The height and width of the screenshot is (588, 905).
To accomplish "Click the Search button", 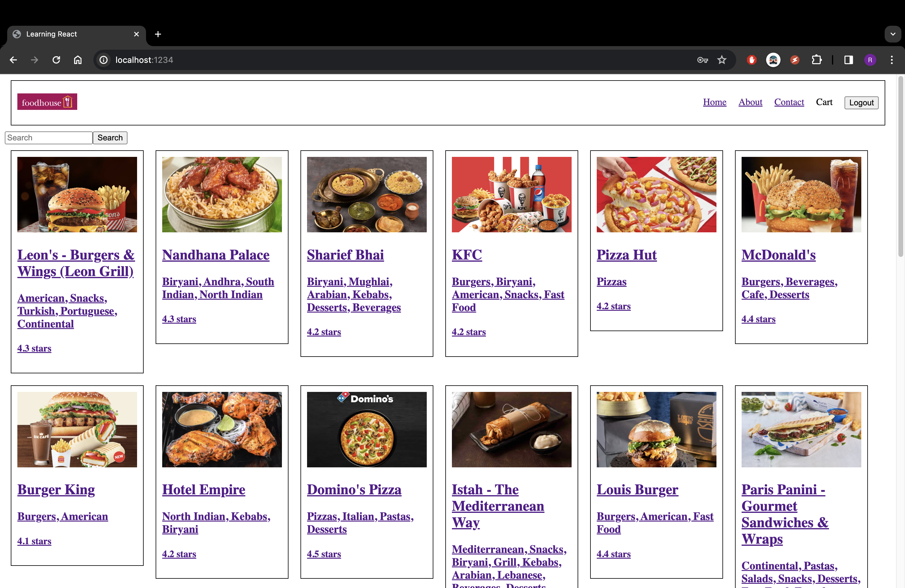I will click(110, 138).
